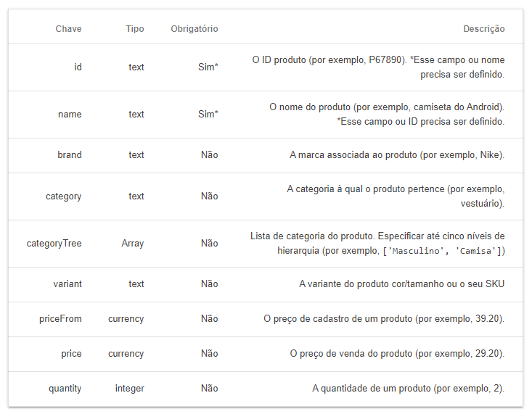Select the categoryTree key cell
This screenshot has width=532, height=414.
[x=54, y=244]
